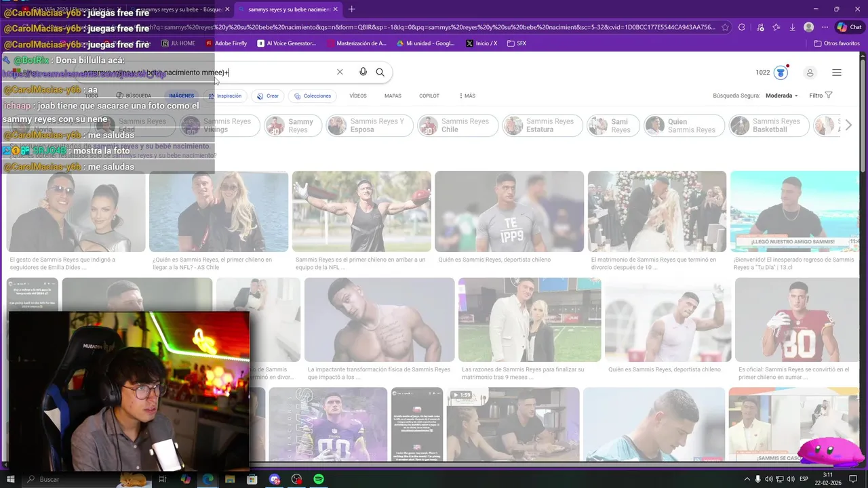Open browser downloads arrow icon
Viewport: 868px width, 488px height.
click(x=792, y=27)
